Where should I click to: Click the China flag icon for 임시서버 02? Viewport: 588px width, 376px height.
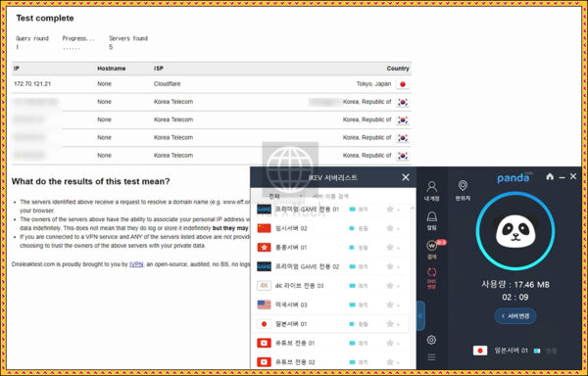point(264,228)
